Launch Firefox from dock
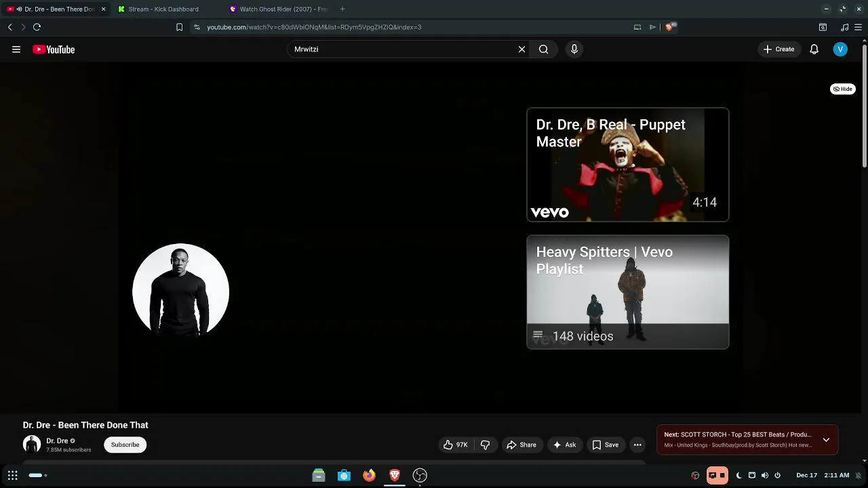The image size is (868, 488). (369, 475)
